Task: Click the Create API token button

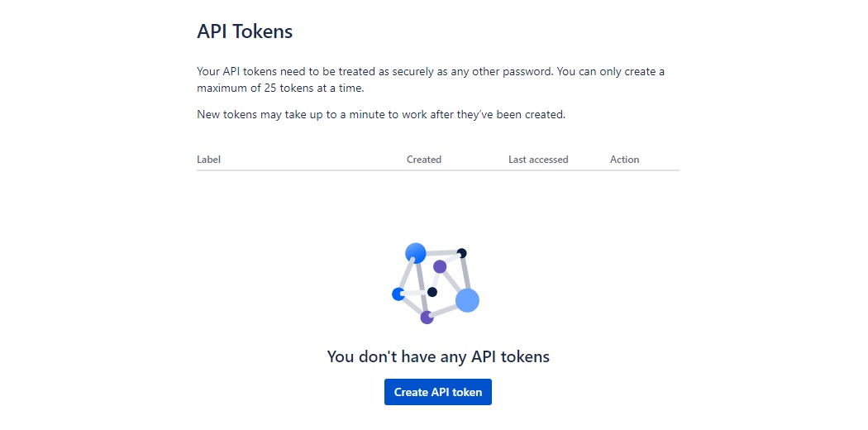Action: pos(437,392)
